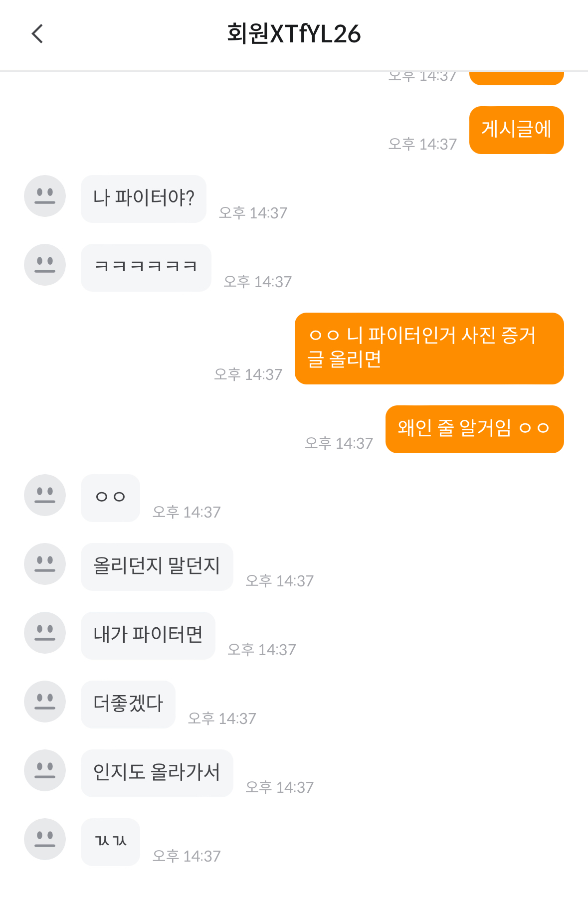Tap the '나 파이터야?' message bubble
Image resolution: width=588 pixels, height=897 pixels.
pyautogui.click(x=144, y=198)
